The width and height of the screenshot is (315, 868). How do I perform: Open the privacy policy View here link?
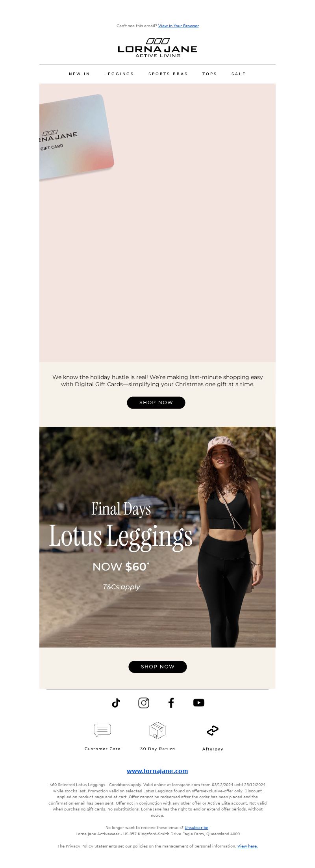[247, 846]
